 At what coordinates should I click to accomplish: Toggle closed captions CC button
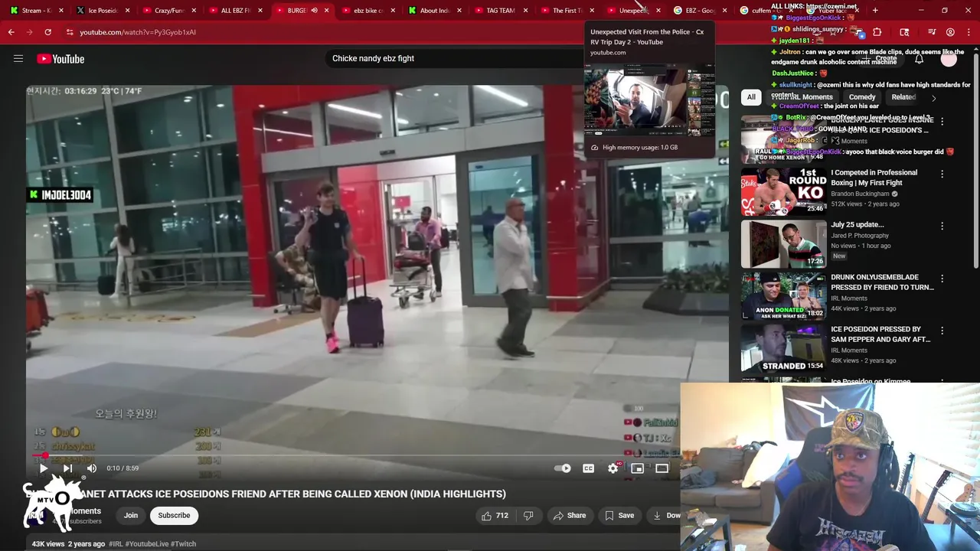pos(588,468)
